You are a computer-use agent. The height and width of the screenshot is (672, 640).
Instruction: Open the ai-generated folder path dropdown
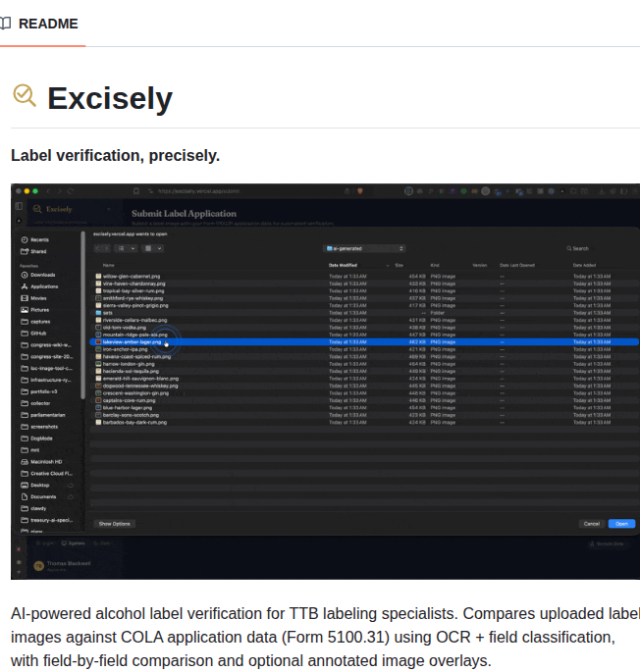point(364,248)
